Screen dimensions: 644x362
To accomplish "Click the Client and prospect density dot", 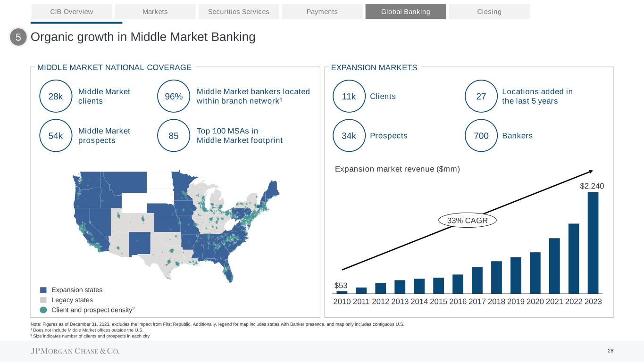I will (x=43, y=310).
